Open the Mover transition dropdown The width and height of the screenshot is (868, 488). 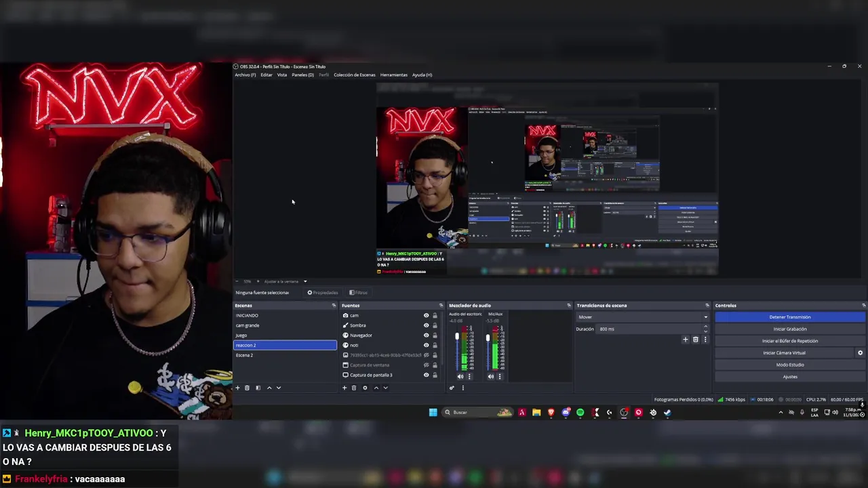point(642,317)
